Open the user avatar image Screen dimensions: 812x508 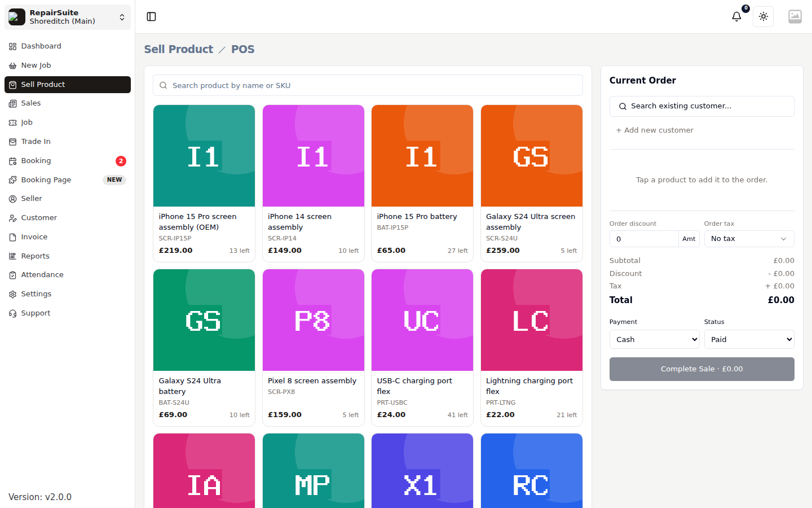795,17
